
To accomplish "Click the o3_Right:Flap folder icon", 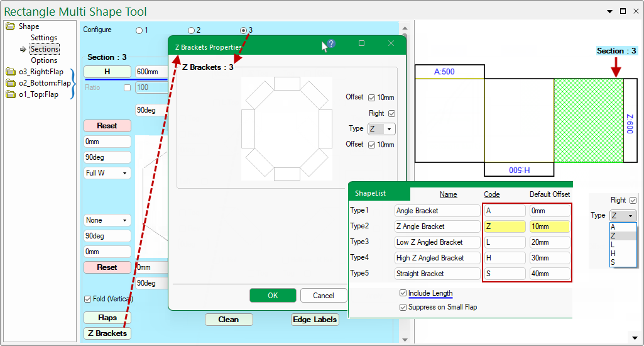I will click(x=11, y=72).
